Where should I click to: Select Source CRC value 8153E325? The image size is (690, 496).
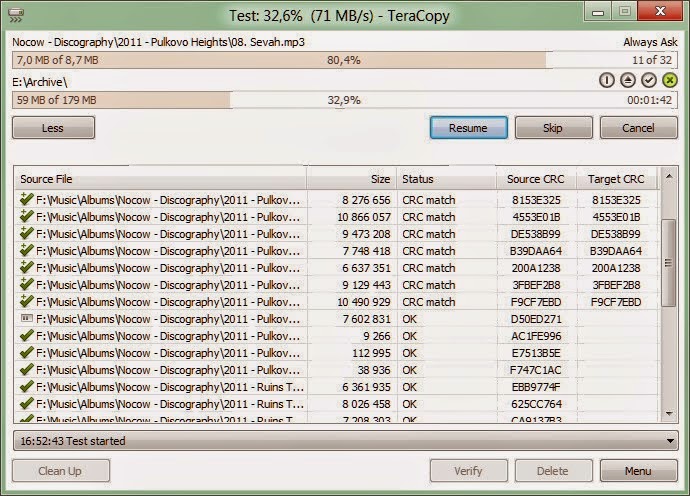pos(536,200)
